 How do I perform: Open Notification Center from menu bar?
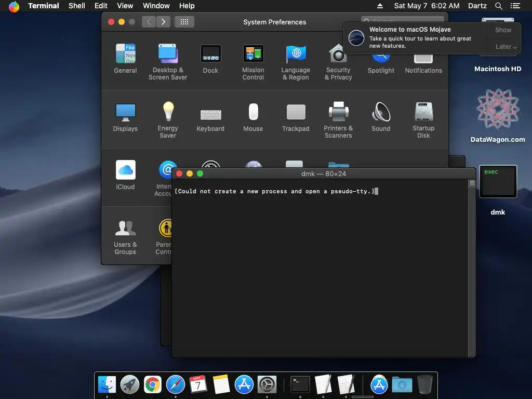point(515,6)
